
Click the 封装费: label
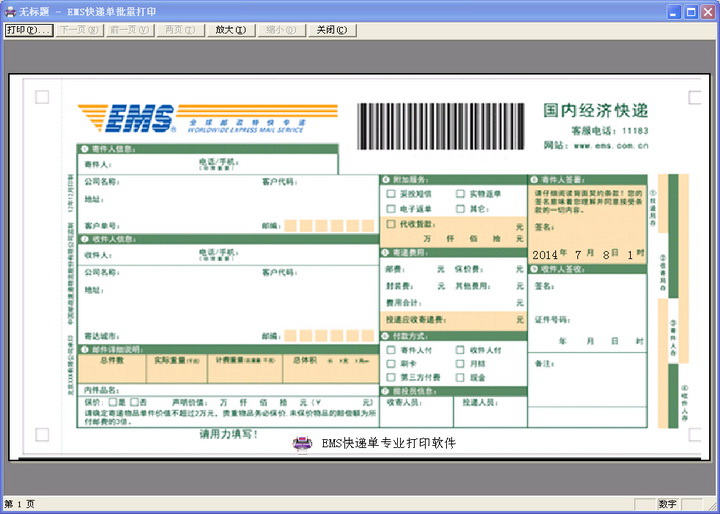(x=399, y=286)
